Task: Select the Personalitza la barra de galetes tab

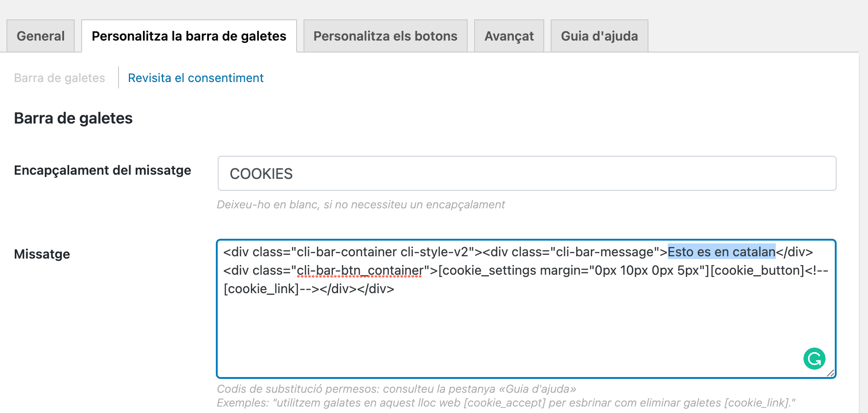Action: 189,36
